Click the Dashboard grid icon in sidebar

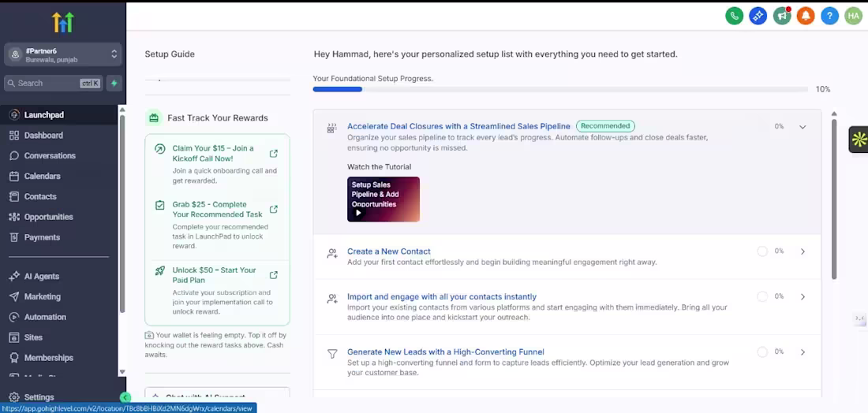(x=14, y=136)
